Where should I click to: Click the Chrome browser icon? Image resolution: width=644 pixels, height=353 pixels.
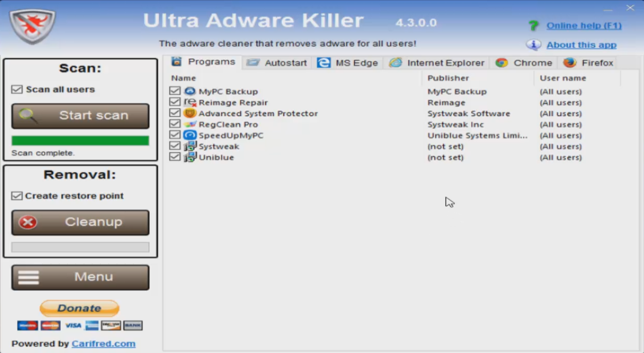(501, 63)
